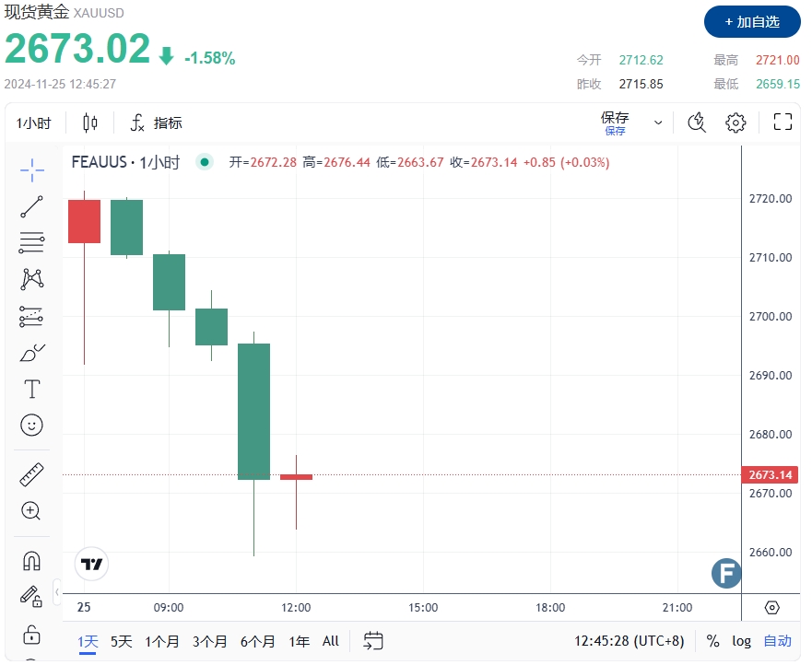The image size is (812, 665).
Task: Select the crosshair cursor tool
Action: tap(32, 169)
